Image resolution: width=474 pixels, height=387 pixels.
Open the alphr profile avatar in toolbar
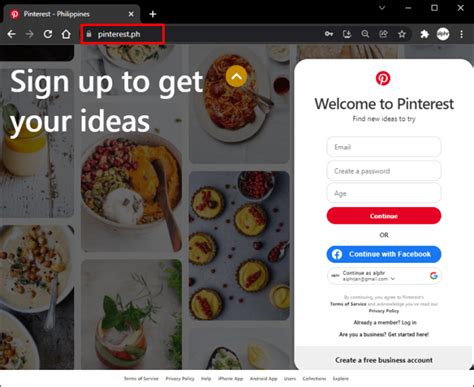click(443, 34)
